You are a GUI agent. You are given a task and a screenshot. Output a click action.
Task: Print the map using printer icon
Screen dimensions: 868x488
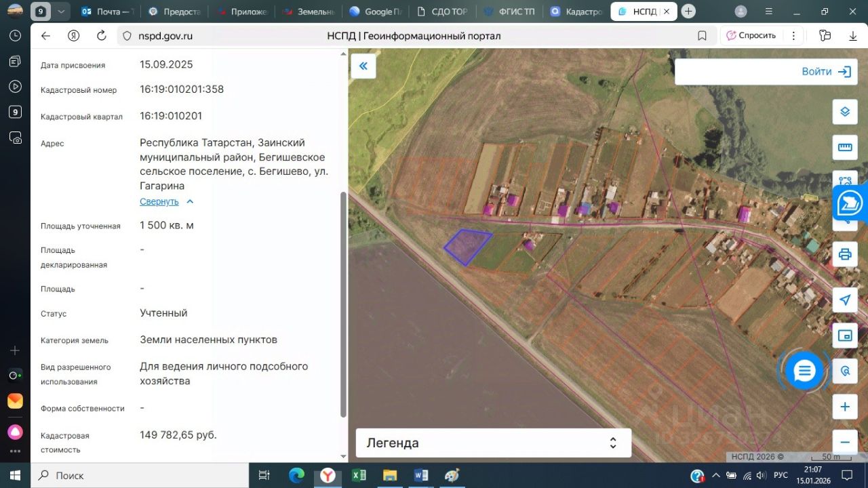pos(845,254)
